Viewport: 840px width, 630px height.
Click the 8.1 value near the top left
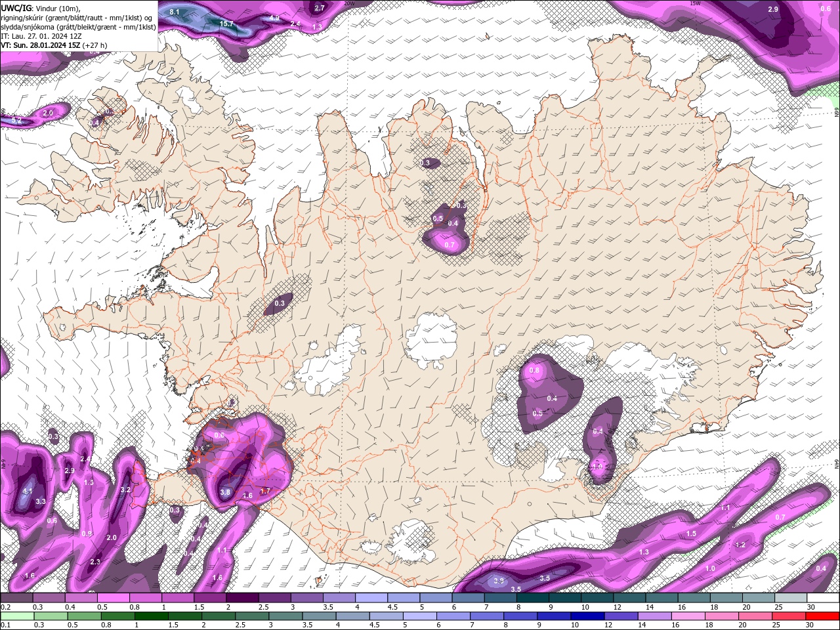click(x=175, y=12)
